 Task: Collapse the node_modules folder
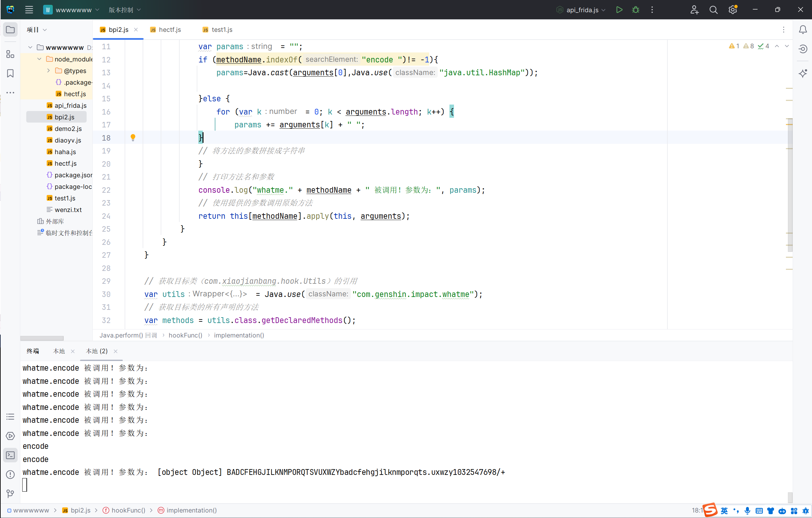tap(39, 59)
